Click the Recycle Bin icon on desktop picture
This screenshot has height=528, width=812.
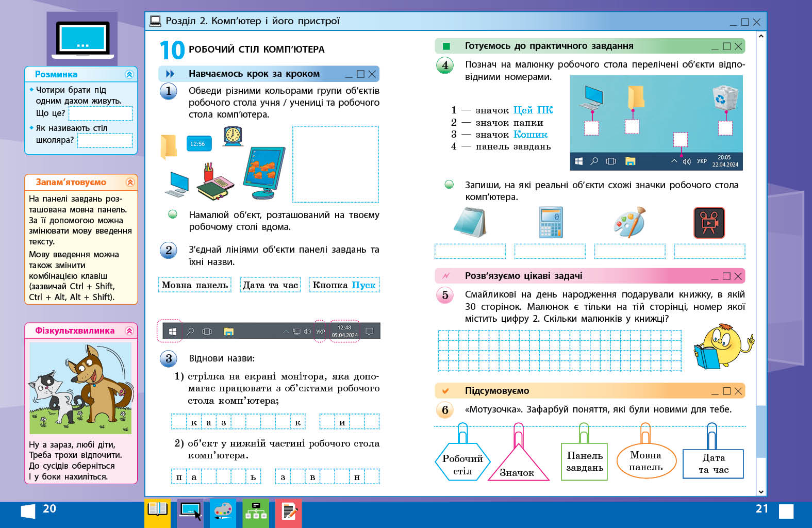(725, 97)
